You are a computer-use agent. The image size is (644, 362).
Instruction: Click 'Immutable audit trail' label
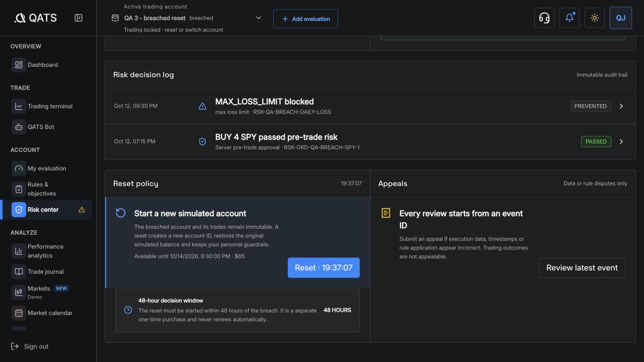(x=602, y=75)
